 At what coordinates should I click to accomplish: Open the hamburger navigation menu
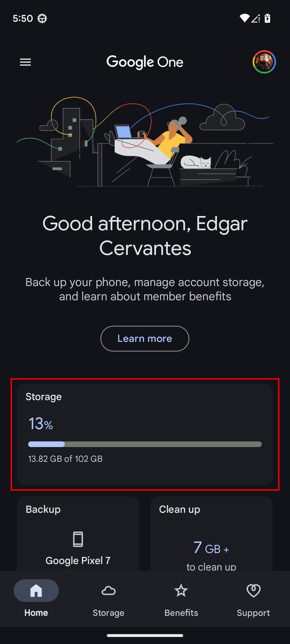click(26, 62)
